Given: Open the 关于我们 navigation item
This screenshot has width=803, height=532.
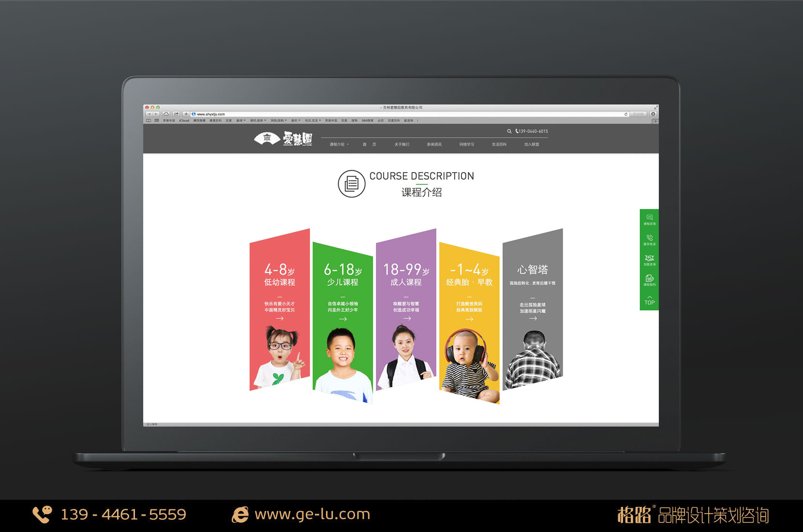Looking at the screenshot, I should pos(401,145).
